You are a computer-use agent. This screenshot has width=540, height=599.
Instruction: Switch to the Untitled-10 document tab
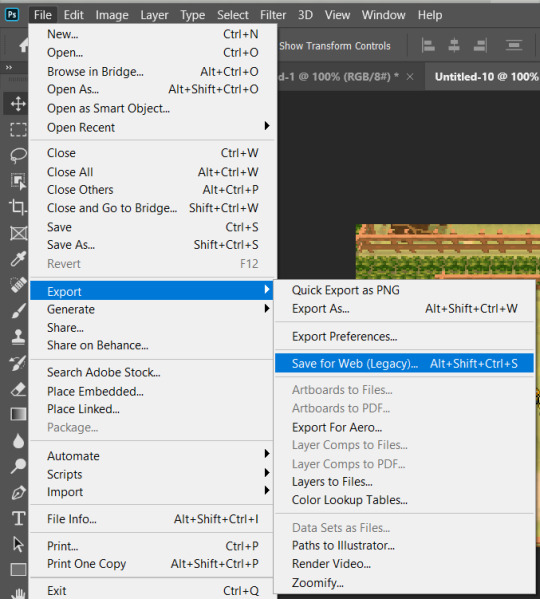[x=482, y=77]
